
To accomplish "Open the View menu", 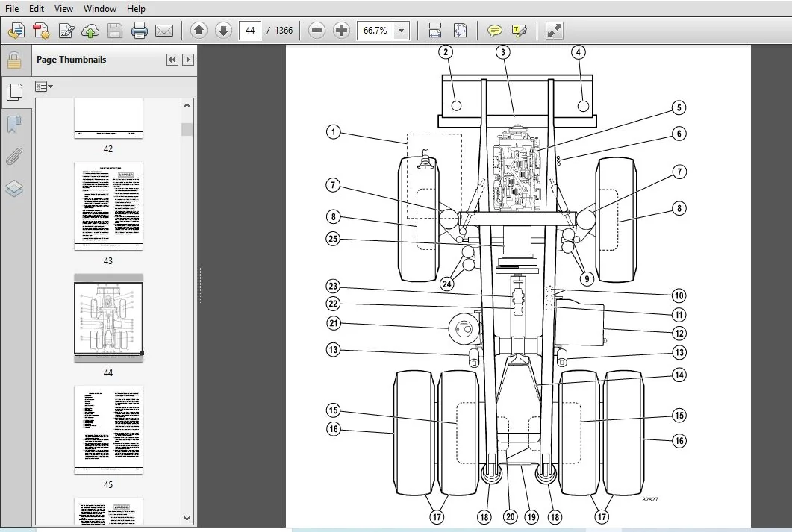I will (63, 9).
